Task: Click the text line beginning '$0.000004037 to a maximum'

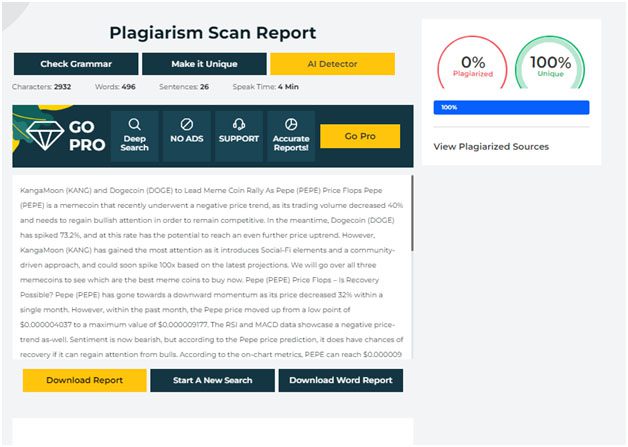Action: (207, 324)
